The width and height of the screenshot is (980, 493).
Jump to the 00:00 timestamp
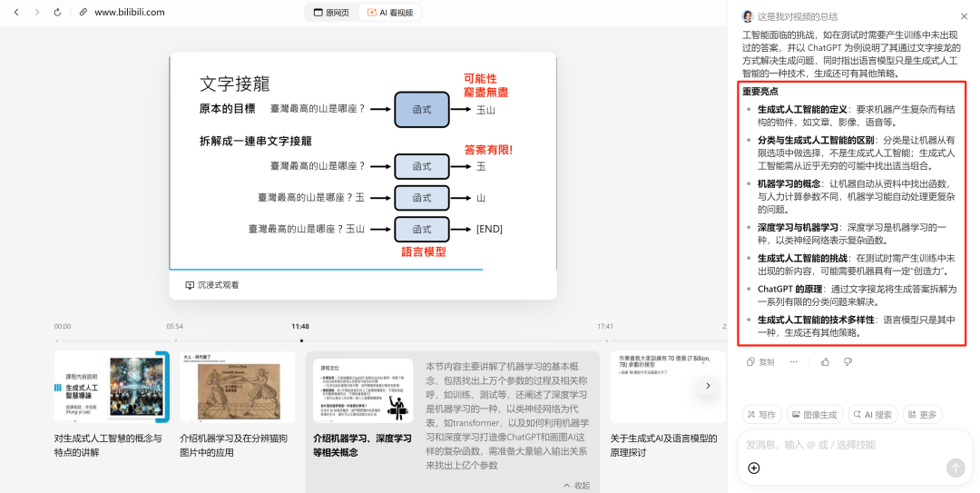pos(63,326)
